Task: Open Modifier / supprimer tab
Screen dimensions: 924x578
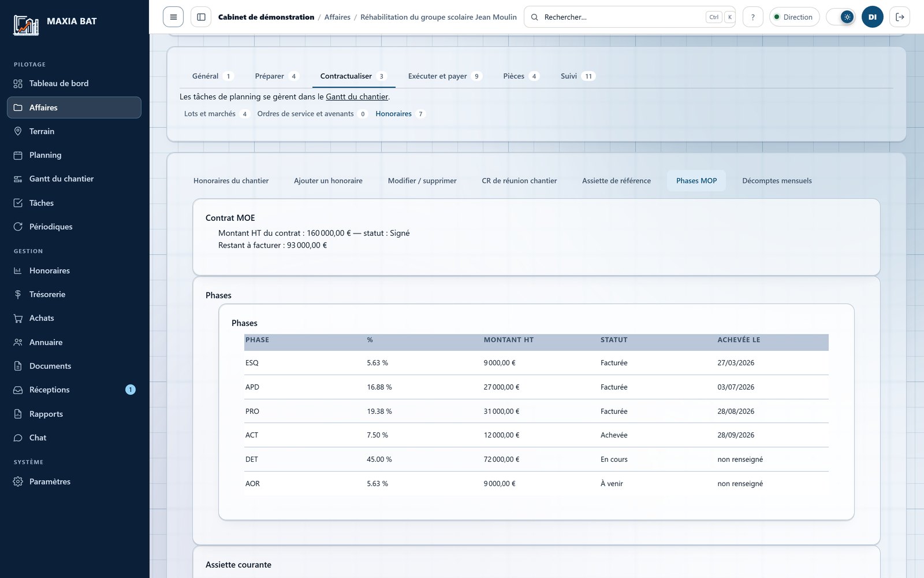Action: (x=422, y=181)
